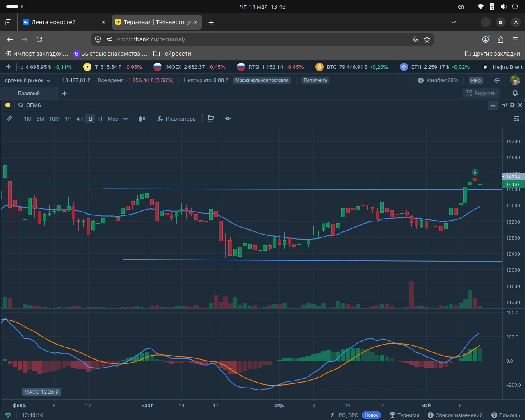
Task: Open a new browser tab
Action: 211,22
